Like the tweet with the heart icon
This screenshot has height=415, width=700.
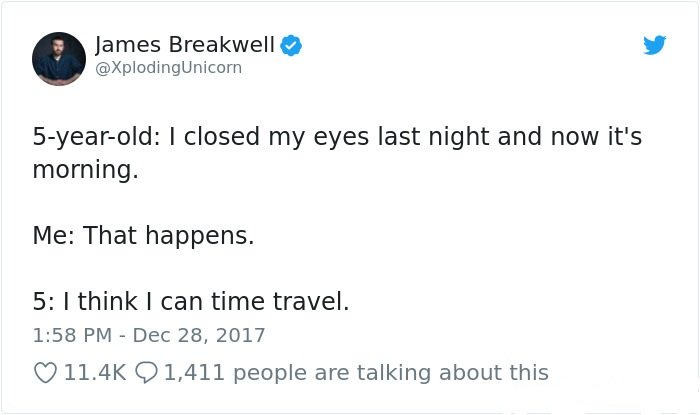tap(46, 373)
